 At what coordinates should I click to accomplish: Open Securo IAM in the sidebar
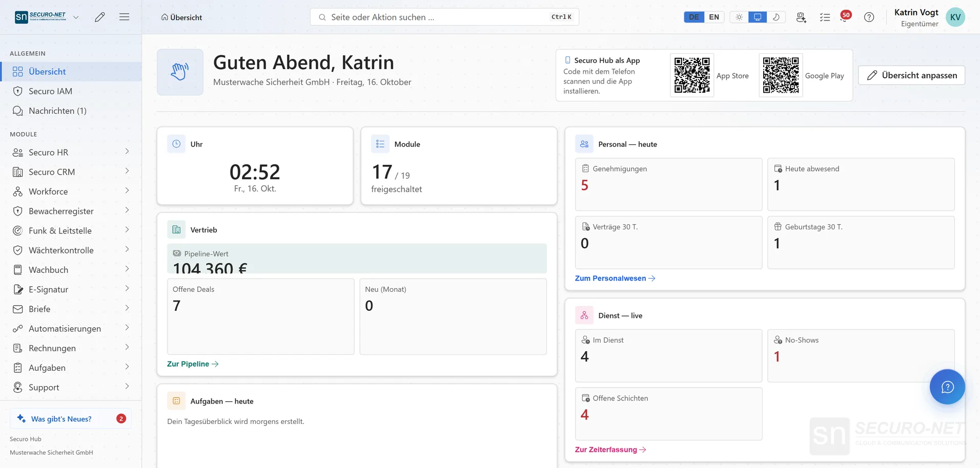click(x=71, y=91)
